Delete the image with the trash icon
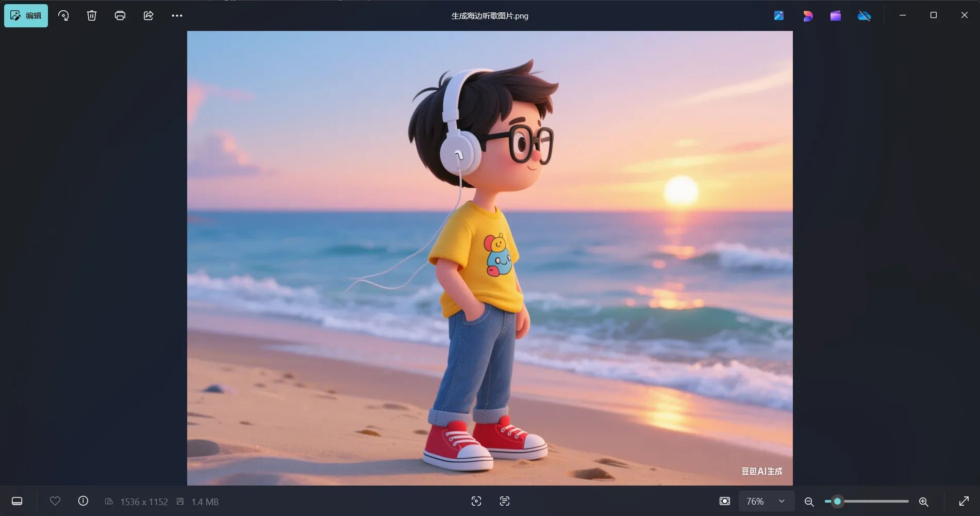 [x=92, y=15]
